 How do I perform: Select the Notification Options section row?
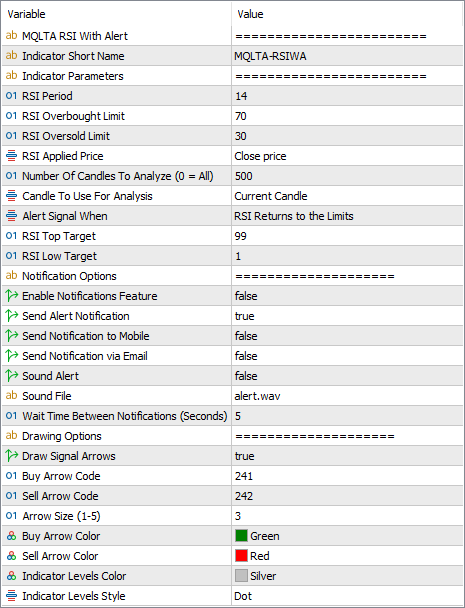(x=232, y=276)
